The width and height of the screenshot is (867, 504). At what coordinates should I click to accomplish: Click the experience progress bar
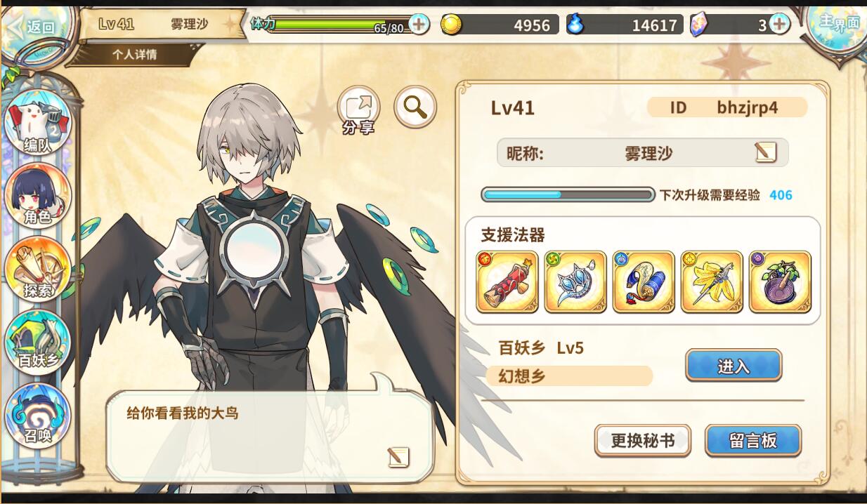[568, 194]
